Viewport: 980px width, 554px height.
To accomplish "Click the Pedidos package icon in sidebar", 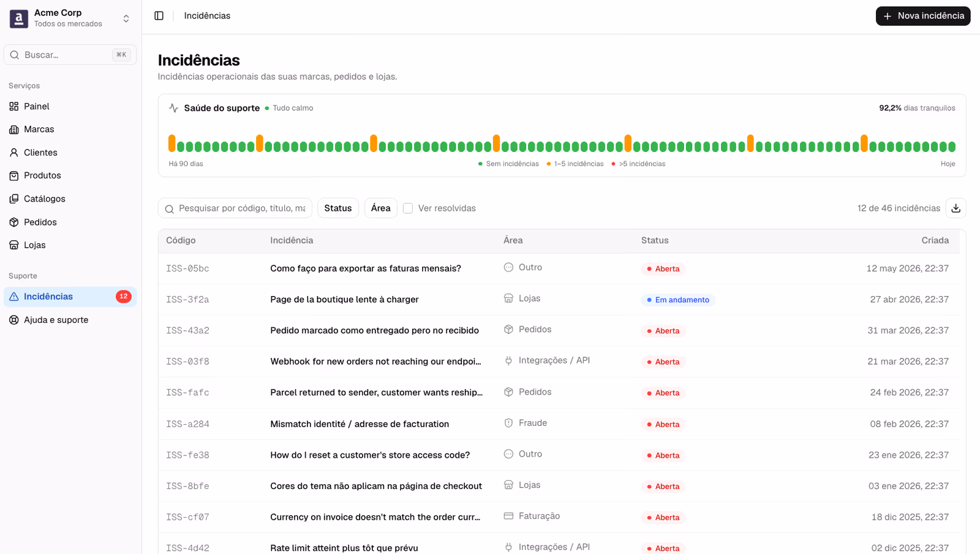I will 14,222.
